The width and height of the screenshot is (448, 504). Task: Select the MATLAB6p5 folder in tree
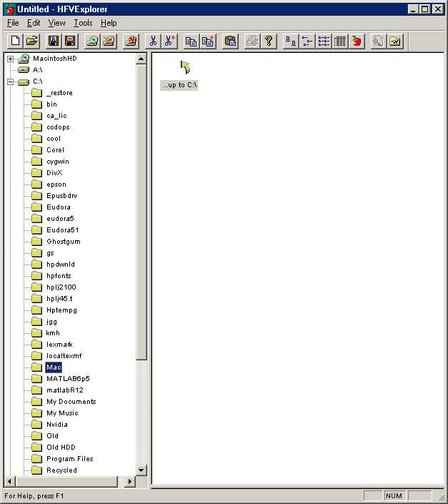tap(68, 379)
